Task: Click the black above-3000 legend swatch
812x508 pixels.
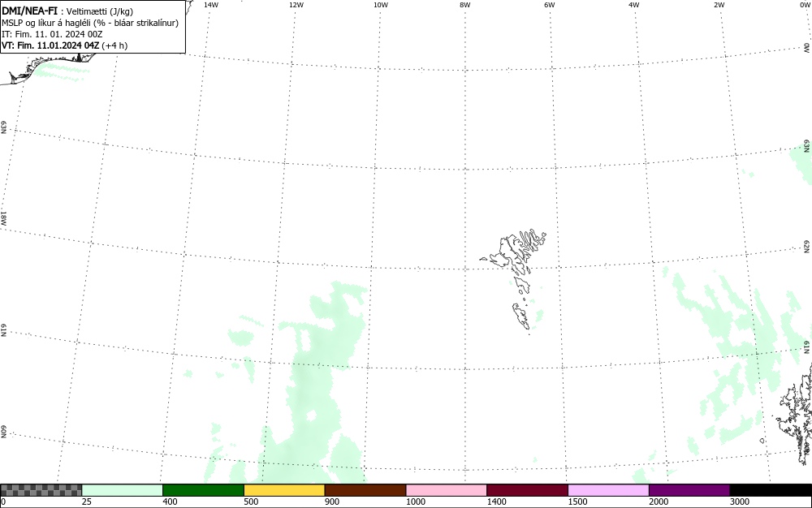Action: click(771, 490)
